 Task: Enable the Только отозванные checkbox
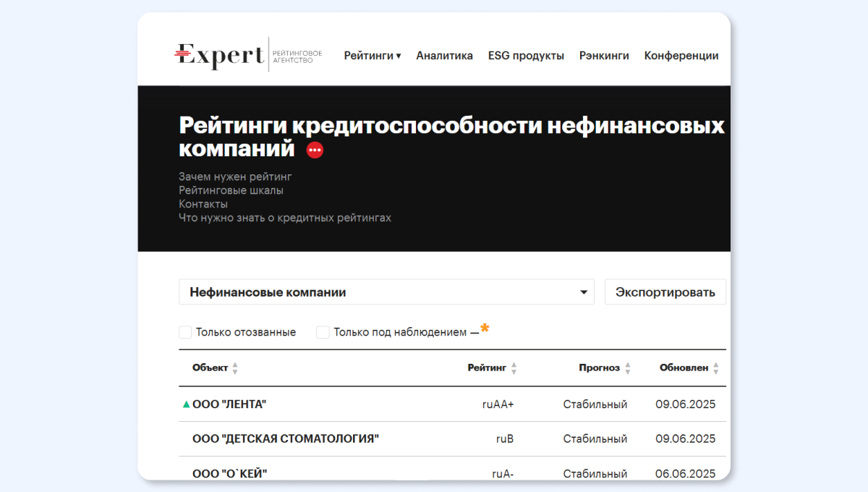click(x=185, y=332)
